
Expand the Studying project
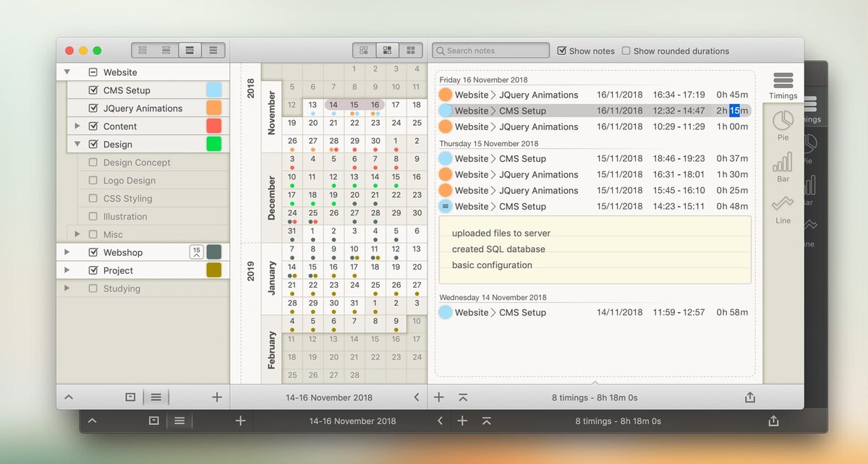67,288
